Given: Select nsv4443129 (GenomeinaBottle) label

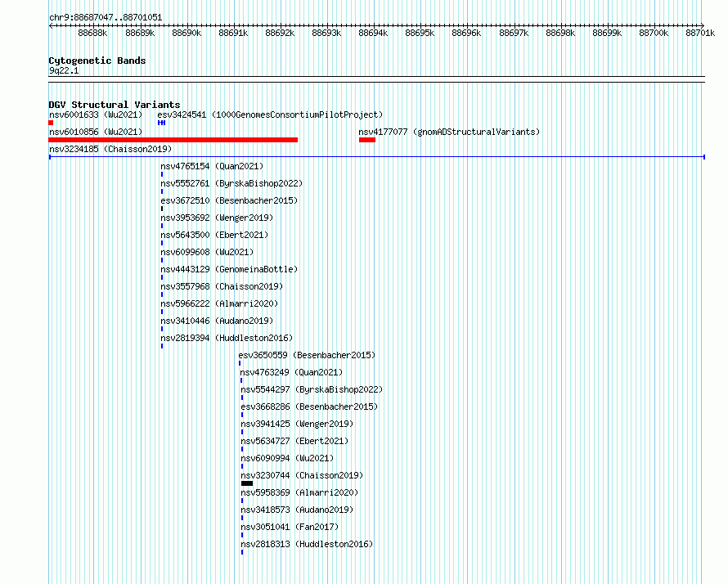Looking at the screenshot, I should click(229, 269).
